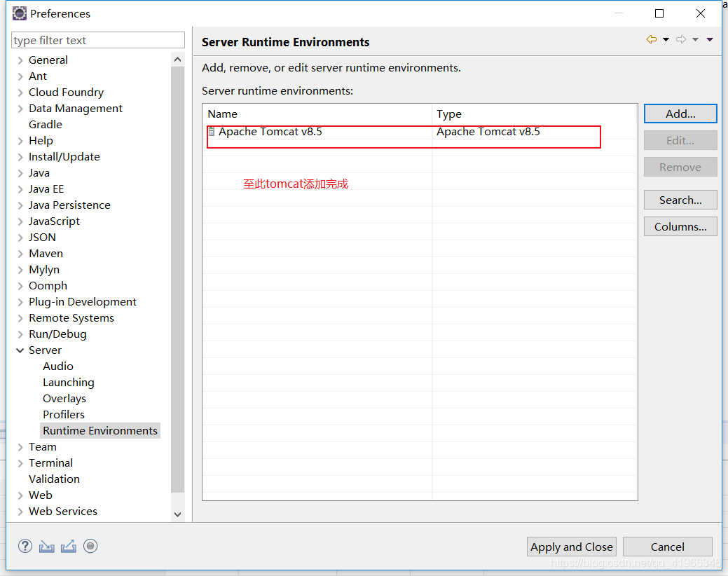
Task: Select the Oomph preference category
Action: click(x=48, y=286)
